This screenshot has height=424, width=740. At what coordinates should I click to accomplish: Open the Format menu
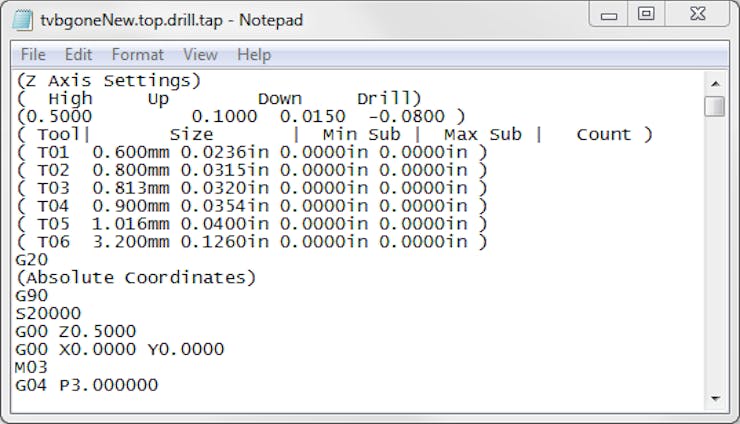click(x=137, y=55)
